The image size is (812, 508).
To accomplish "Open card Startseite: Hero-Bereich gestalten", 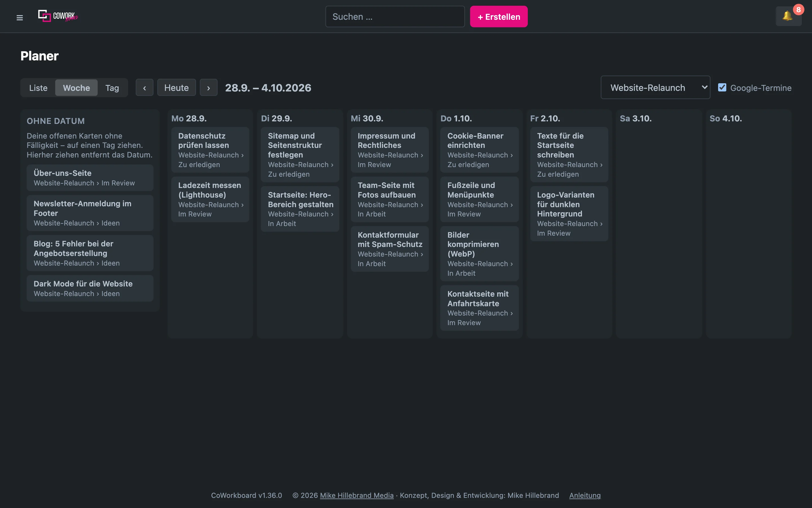I will click(x=300, y=209).
